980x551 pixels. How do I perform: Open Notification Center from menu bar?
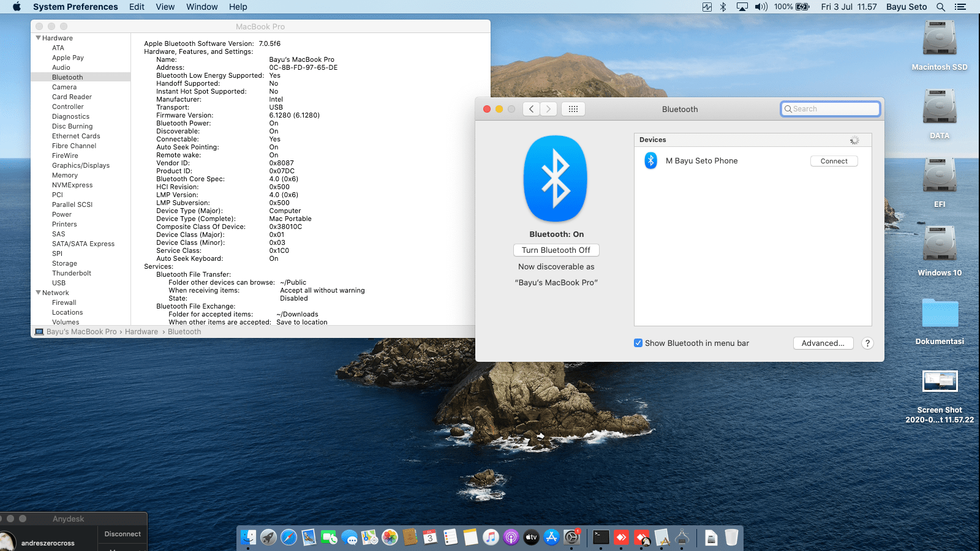pos(960,7)
